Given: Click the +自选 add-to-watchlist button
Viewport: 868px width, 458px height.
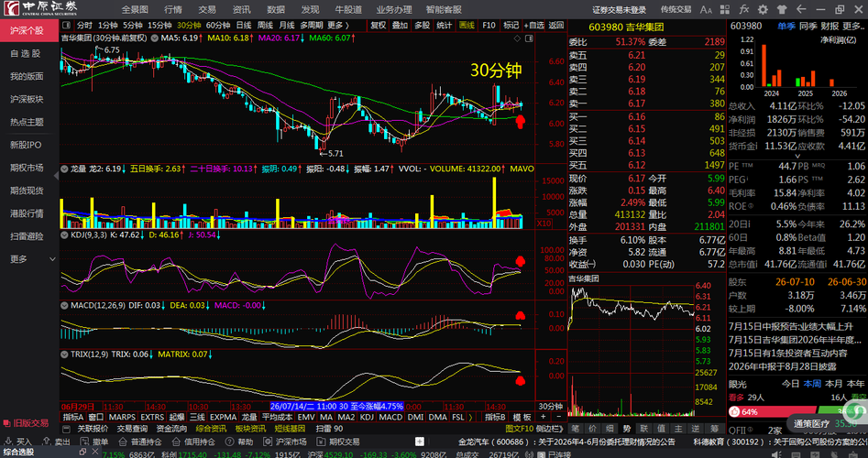Looking at the screenshot, I should [533, 25].
